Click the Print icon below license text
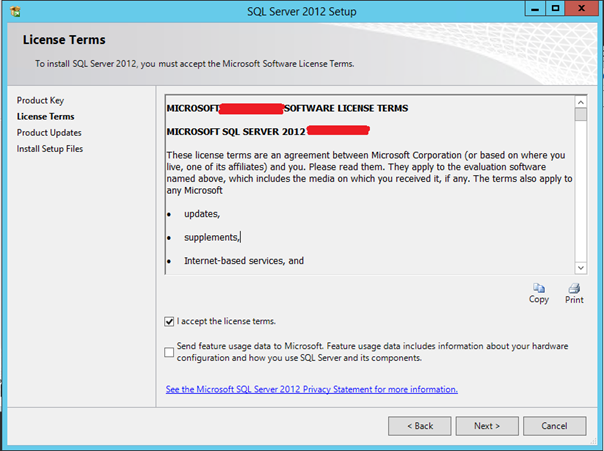This screenshot has width=604, height=451. tap(574, 290)
